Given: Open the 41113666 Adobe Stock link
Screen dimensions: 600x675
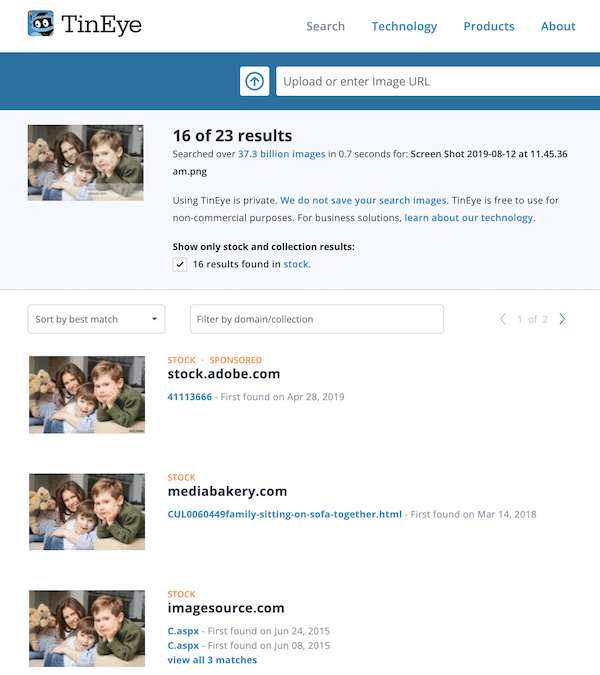Looking at the screenshot, I should [x=190, y=397].
